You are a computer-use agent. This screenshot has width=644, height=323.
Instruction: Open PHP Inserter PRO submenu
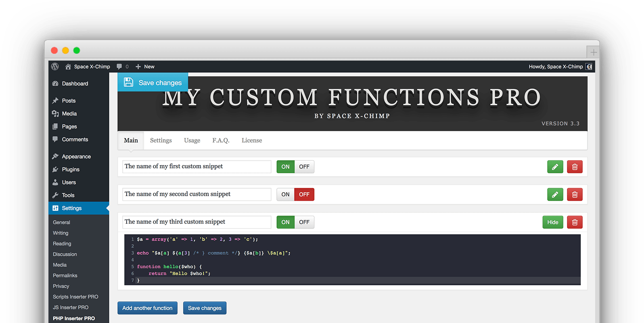coord(74,318)
